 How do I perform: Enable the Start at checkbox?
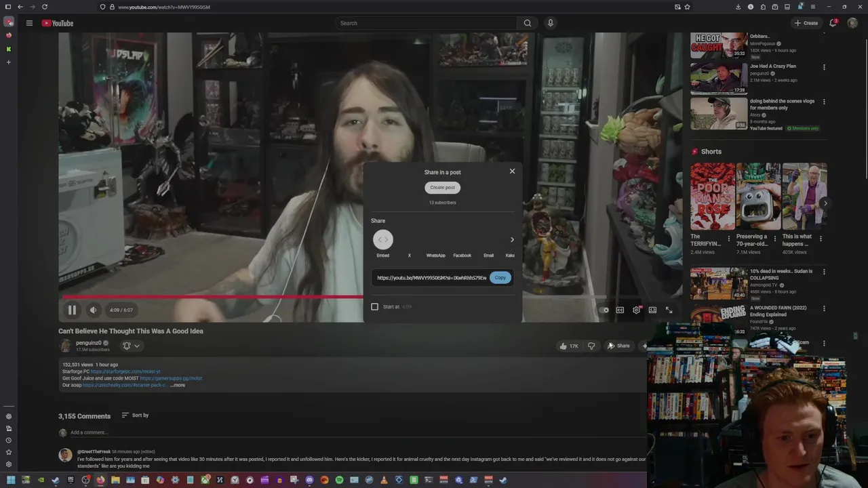tap(374, 306)
